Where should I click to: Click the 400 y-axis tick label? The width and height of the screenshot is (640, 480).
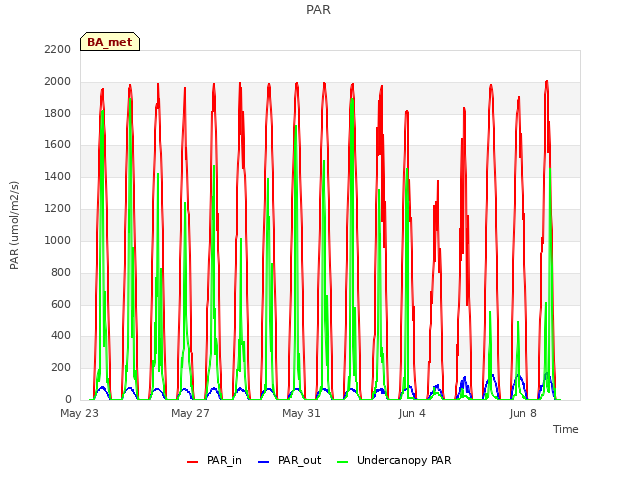click(x=61, y=336)
